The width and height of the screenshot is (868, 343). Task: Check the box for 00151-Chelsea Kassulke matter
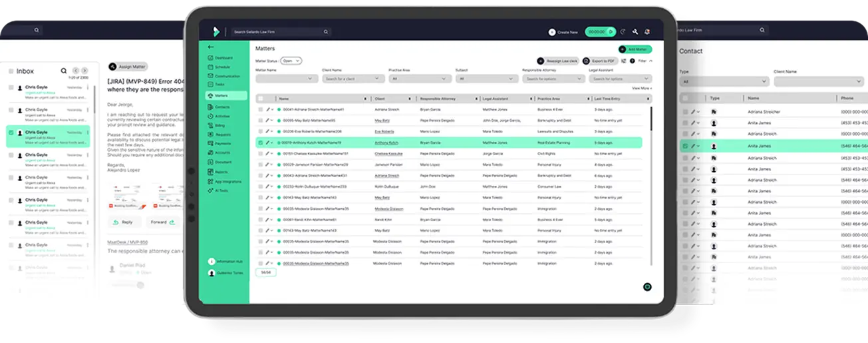261,153
